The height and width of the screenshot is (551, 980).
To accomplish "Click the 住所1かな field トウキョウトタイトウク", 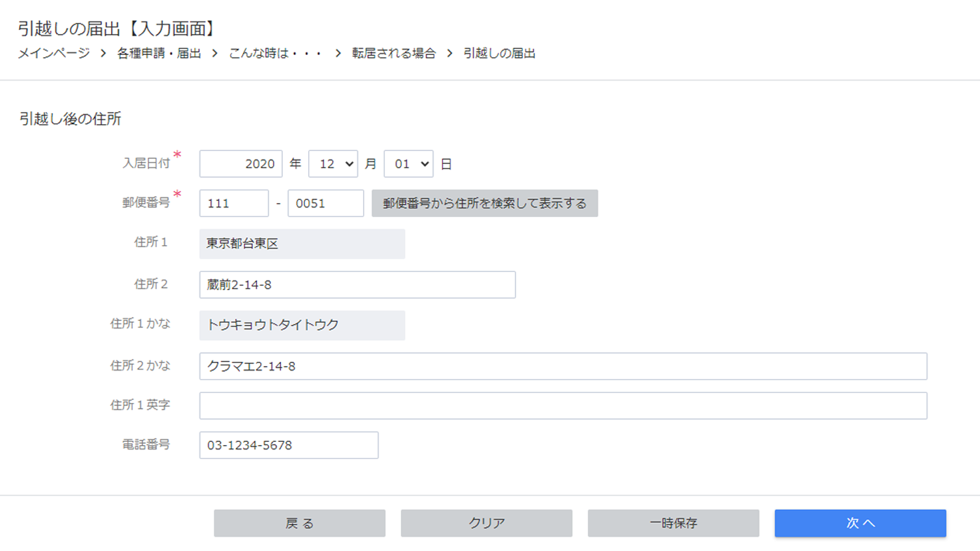I will coord(302,325).
